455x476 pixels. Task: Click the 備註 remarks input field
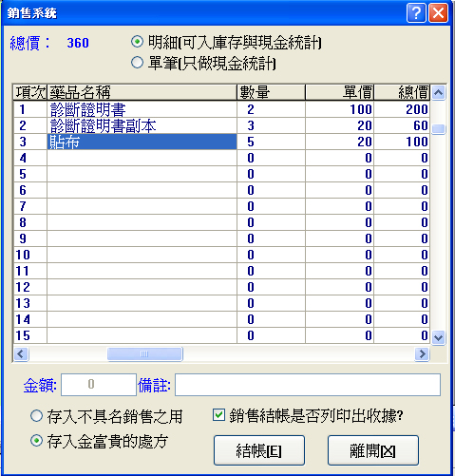(x=308, y=385)
